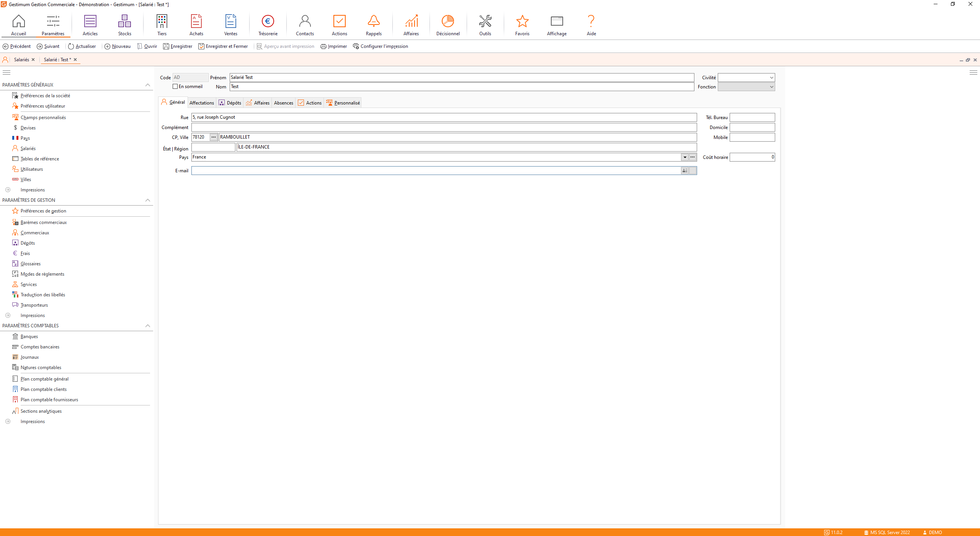Click Enregistrer et Fermer
Screen dimensions: 980x536
[x=223, y=46]
